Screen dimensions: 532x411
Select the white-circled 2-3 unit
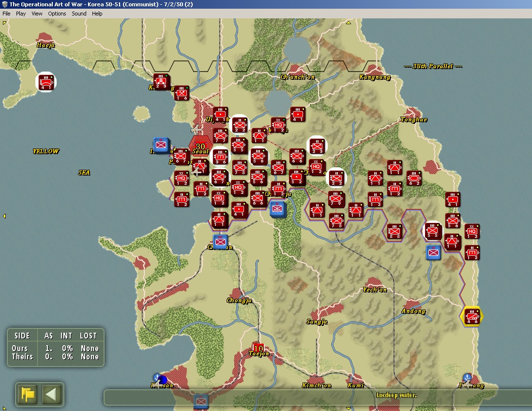317,147
